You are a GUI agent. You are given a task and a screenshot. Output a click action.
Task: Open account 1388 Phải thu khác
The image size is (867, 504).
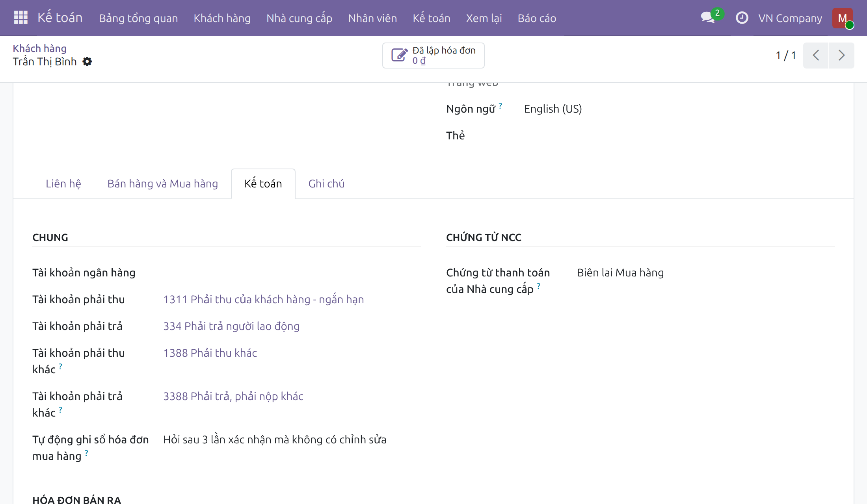(210, 353)
